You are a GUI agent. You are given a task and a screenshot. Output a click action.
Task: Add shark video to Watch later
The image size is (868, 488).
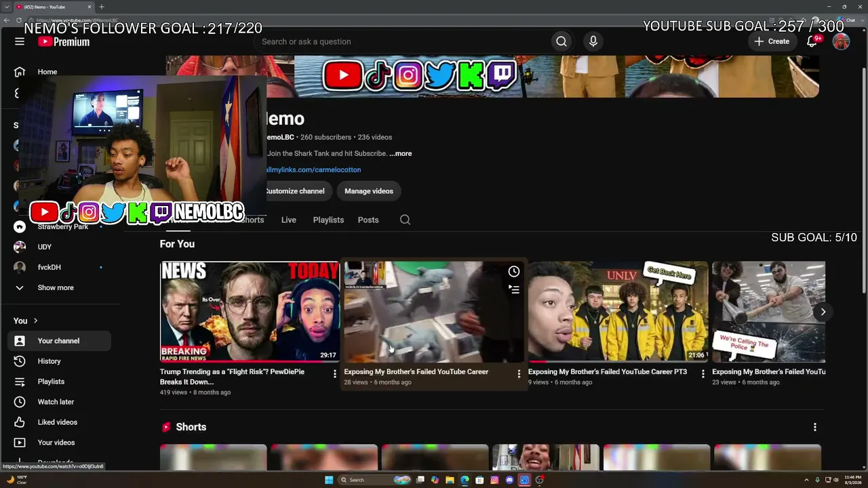tap(514, 272)
